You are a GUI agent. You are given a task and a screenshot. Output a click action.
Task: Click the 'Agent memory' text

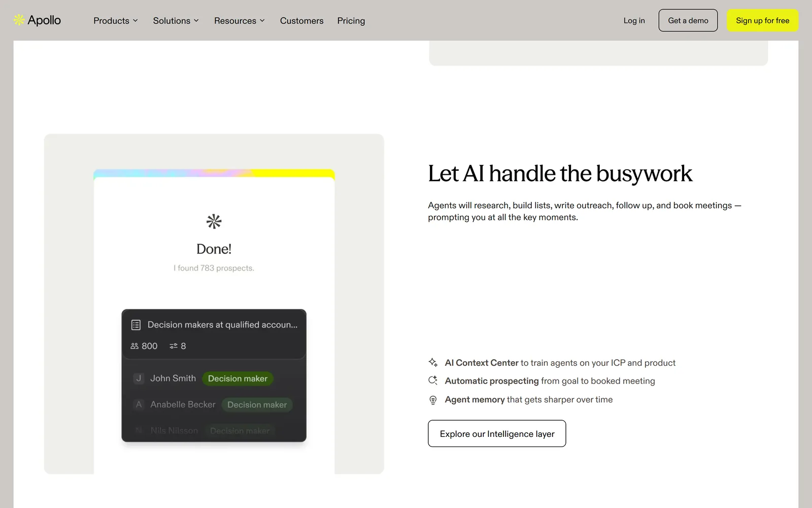coord(475,399)
